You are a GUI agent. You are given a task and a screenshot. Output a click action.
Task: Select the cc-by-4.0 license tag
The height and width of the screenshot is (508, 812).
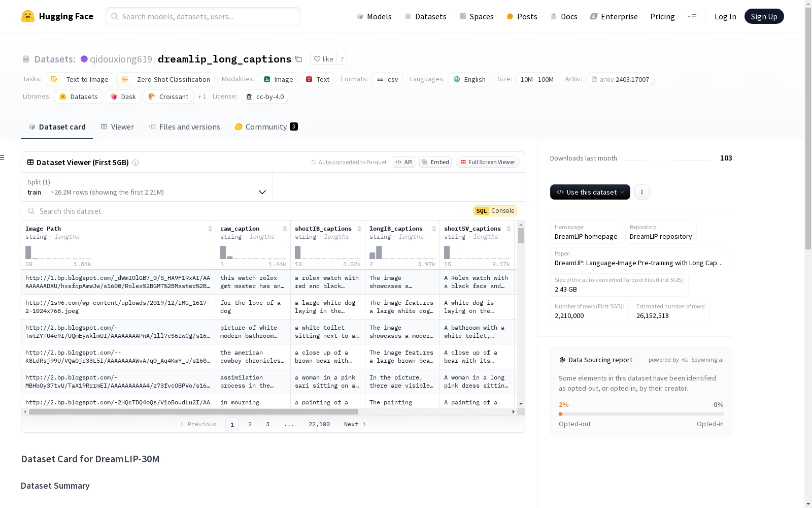tap(265, 97)
